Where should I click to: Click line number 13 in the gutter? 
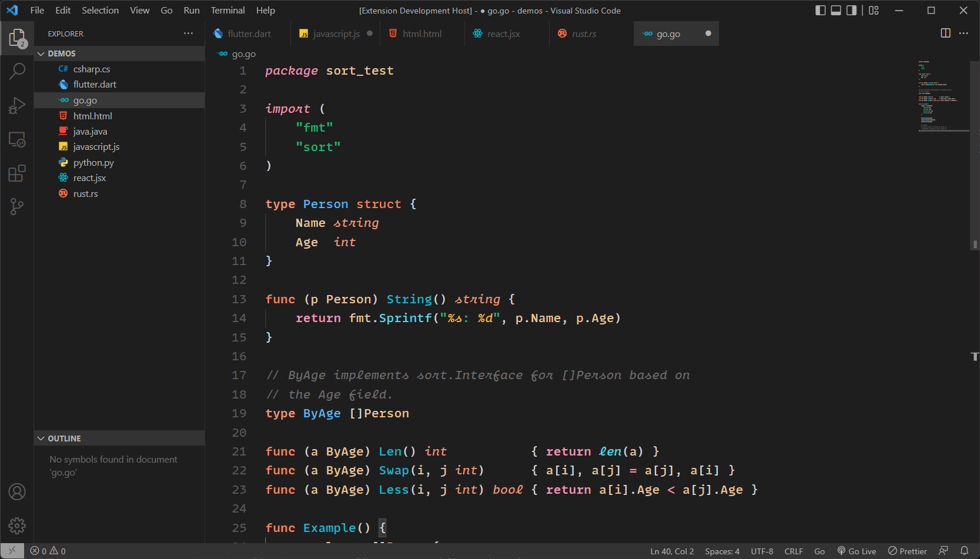(x=239, y=299)
